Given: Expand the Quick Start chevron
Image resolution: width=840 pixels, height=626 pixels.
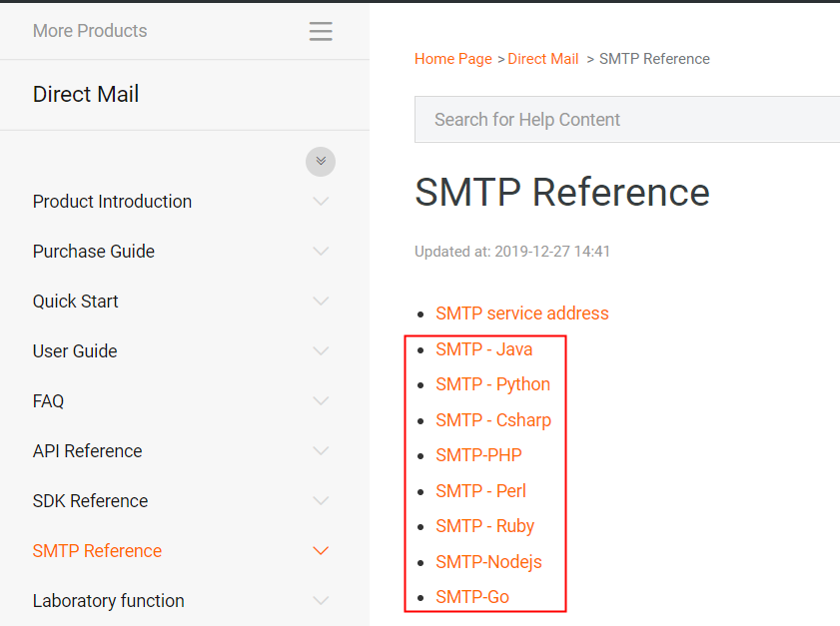Looking at the screenshot, I should (x=321, y=302).
